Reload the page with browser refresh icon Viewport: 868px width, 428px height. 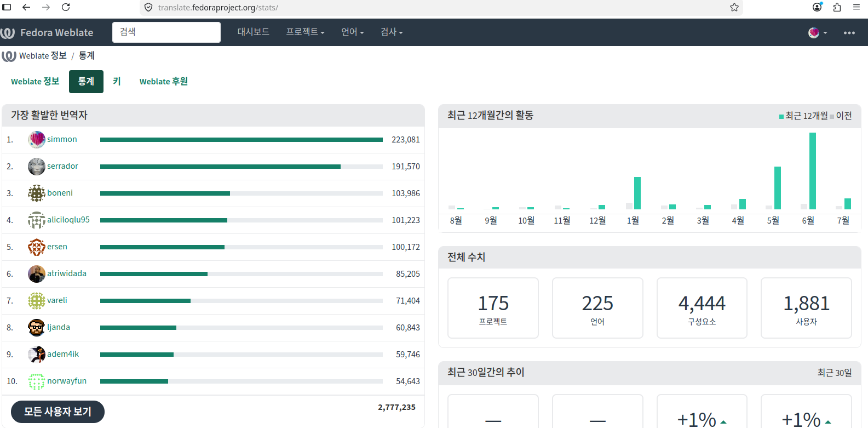coord(66,7)
